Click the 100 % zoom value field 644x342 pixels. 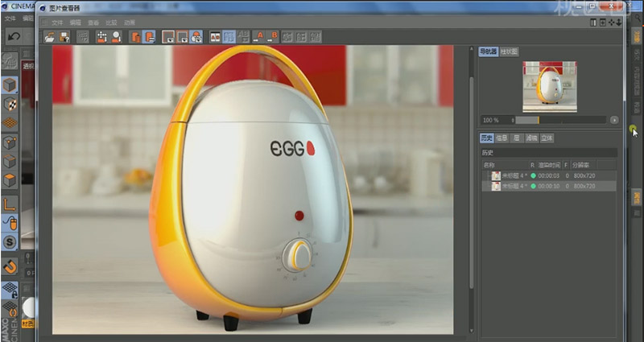[x=495, y=120]
